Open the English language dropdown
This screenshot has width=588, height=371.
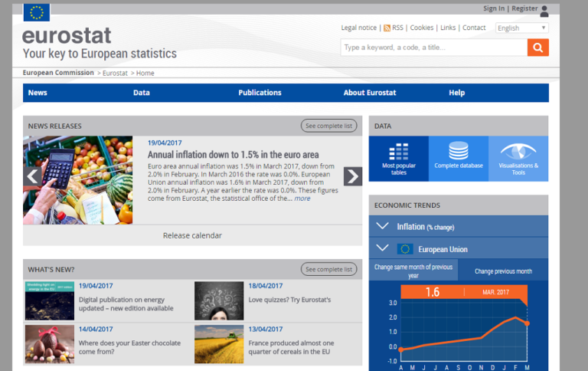coord(521,28)
